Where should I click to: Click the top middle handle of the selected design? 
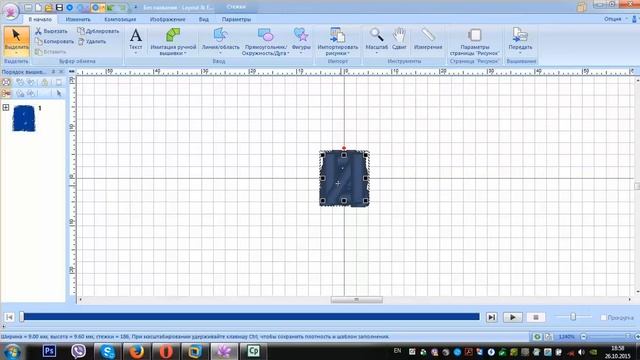(344, 155)
